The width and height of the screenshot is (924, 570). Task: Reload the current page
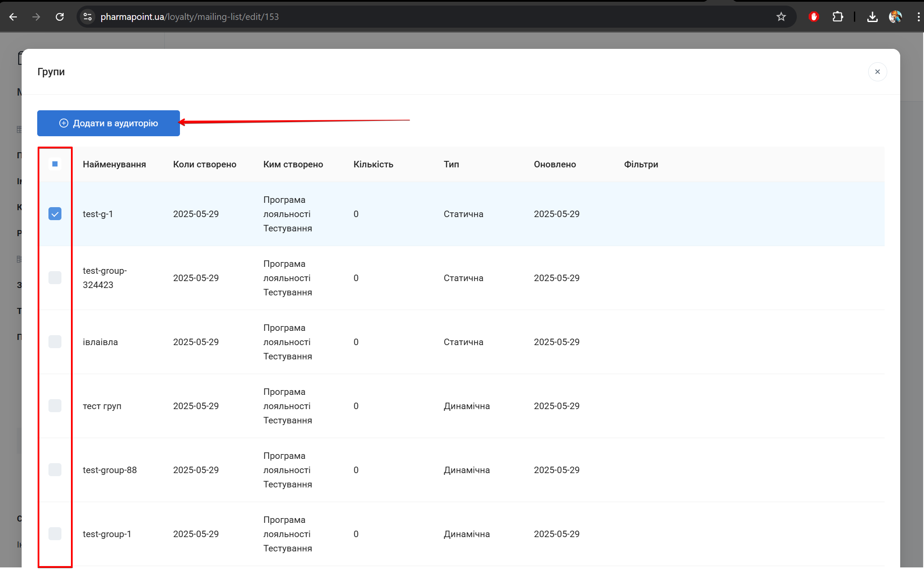[60, 17]
